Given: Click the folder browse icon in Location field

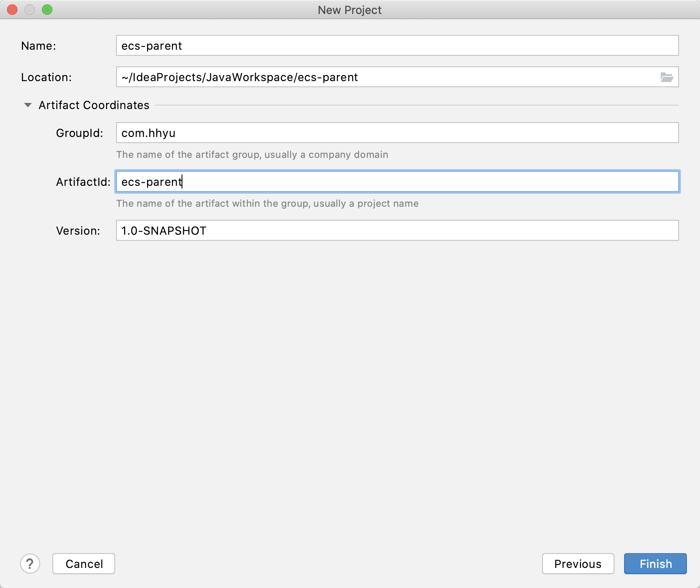Looking at the screenshot, I should 666,77.
